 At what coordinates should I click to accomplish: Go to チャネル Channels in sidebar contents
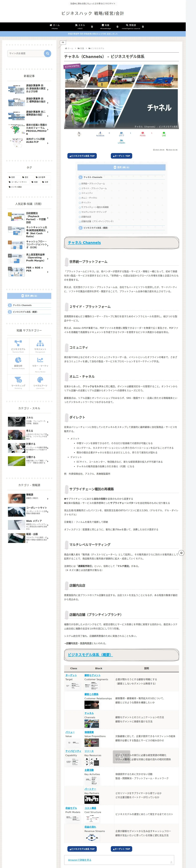22,305
